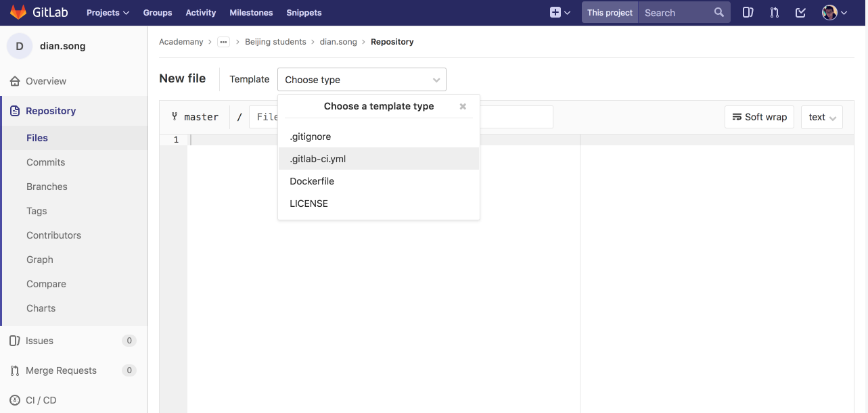Click the breadcrumb ellipsis icon

coord(223,42)
